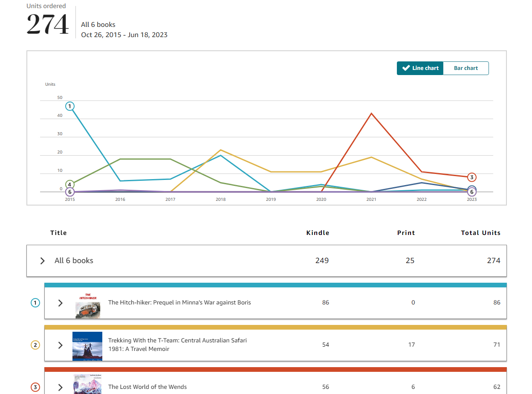Open The Lost World of the Wends title

(x=147, y=387)
